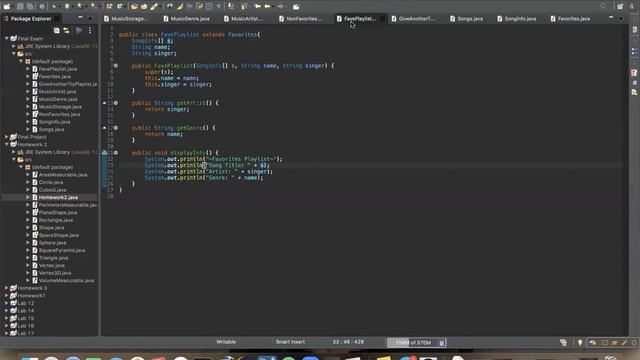
Task: Minimize the Package Explorer view
Action: [80, 18]
